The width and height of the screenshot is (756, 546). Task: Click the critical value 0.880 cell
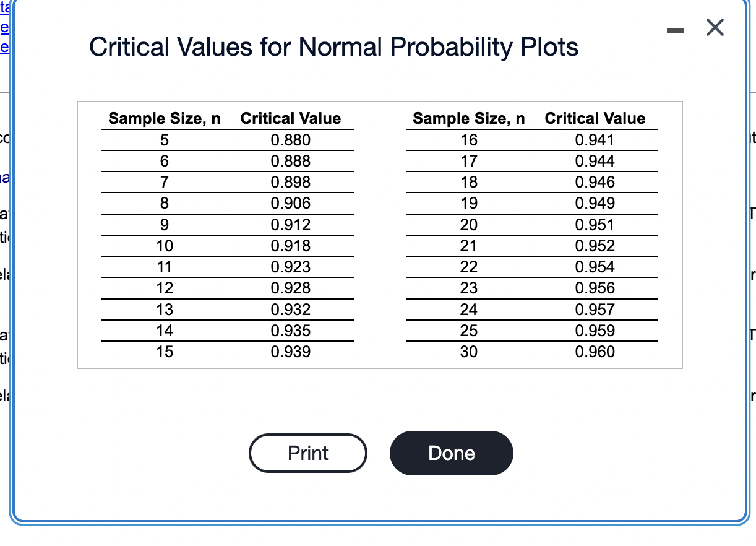coord(291,141)
